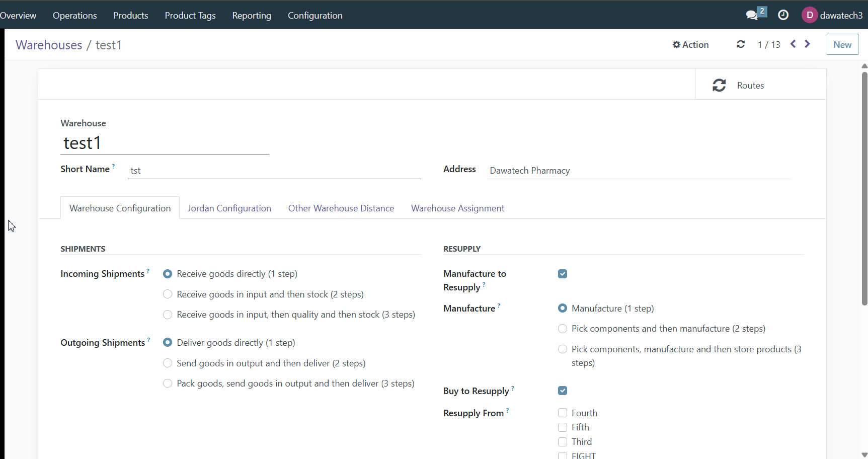Viewport: 868px width, 459px height.
Task: Show Manufacture to Resupply help mark
Action: pos(484,284)
